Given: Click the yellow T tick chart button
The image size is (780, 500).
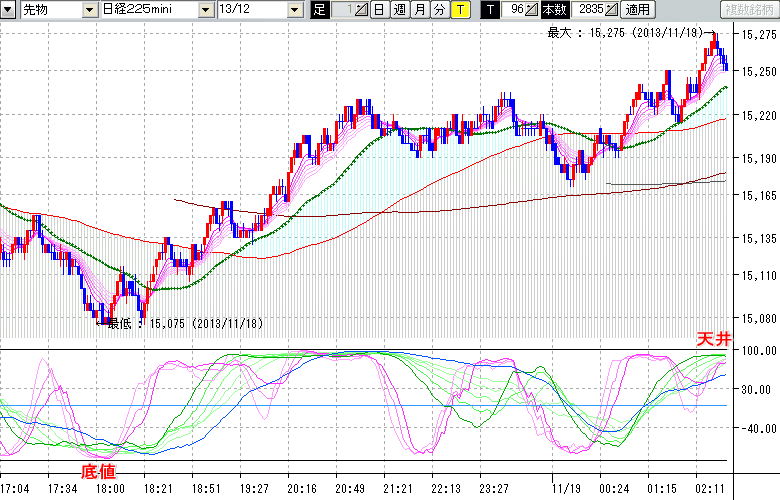Looking at the screenshot, I should (x=459, y=10).
